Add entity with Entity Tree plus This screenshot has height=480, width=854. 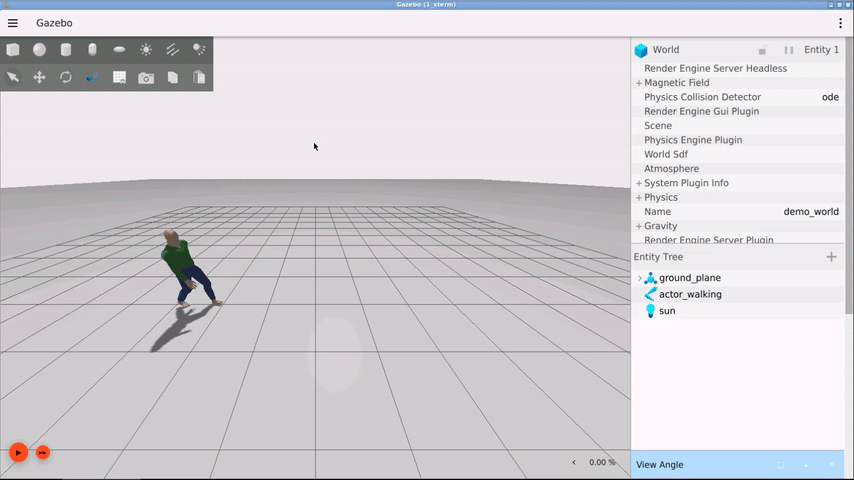[831, 257]
